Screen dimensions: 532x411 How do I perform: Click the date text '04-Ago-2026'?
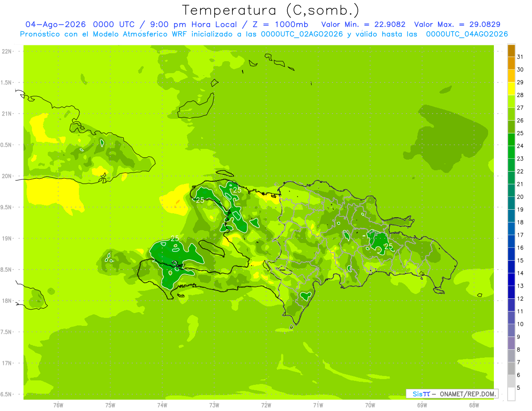pyautogui.click(x=55, y=24)
